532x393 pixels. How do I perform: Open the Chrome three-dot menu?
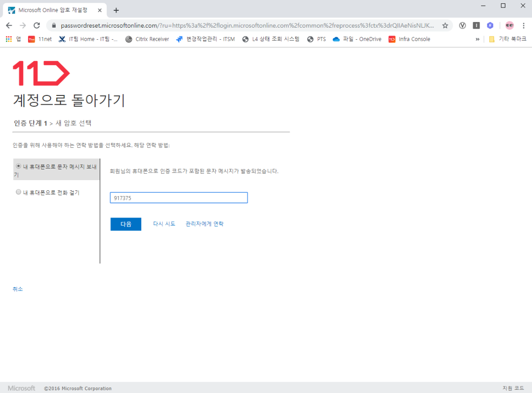pyautogui.click(x=524, y=25)
